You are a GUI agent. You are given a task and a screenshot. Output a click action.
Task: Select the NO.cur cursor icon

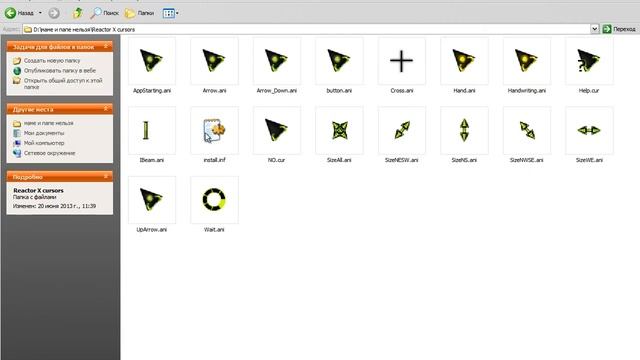click(277, 131)
